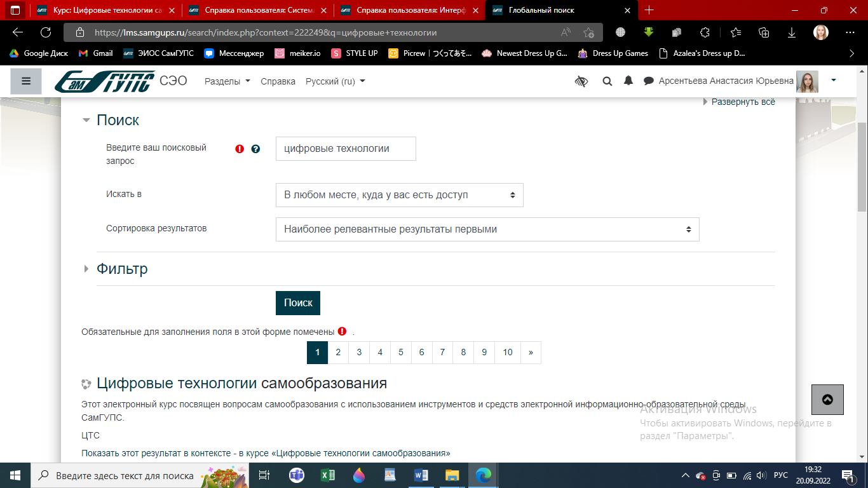The image size is (868, 488).
Task: Open the messages speech bubble icon
Action: pos(649,81)
